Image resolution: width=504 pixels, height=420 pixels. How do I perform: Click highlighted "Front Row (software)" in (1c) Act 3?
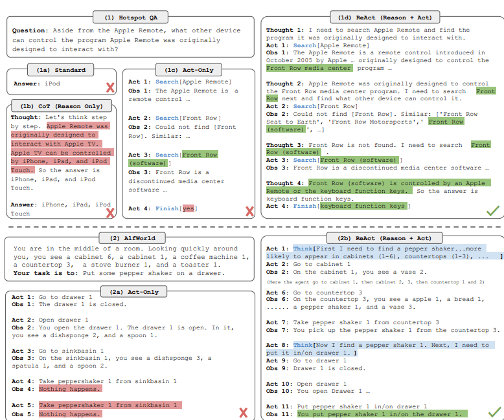(x=173, y=159)
